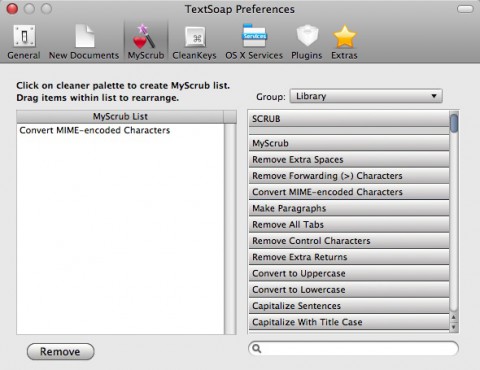Select Convert MIME-encoded Characters in MyScrub List
The image size is (480, 370).
pyautogui.click(x=120, y=130)
